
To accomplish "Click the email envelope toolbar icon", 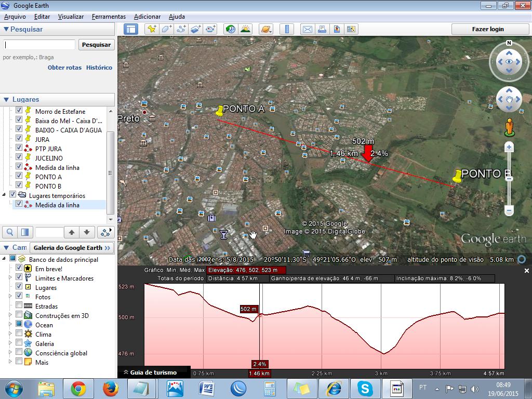I will 308,29.
